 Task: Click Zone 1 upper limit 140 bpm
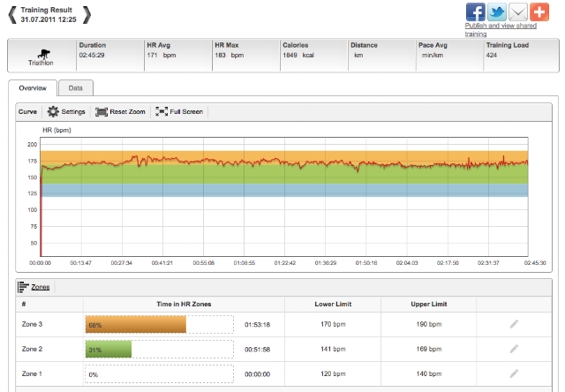point(429,374)
